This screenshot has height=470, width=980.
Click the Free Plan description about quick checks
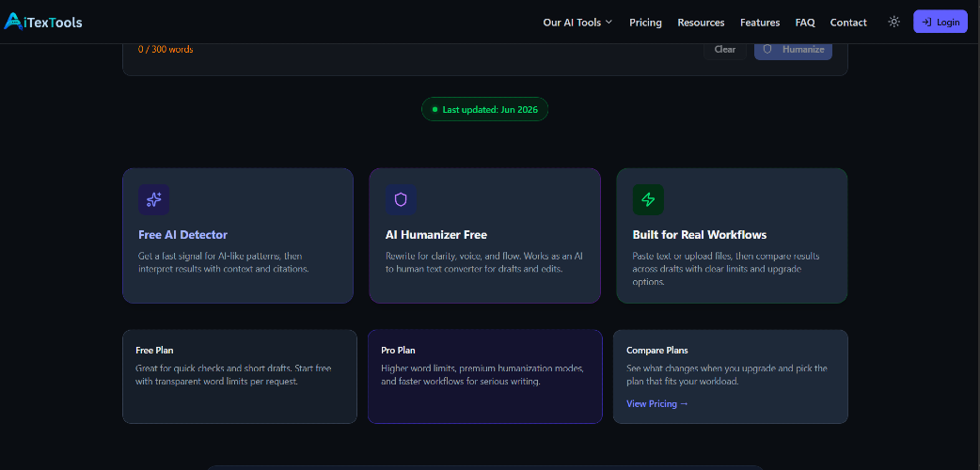(234, 375)
